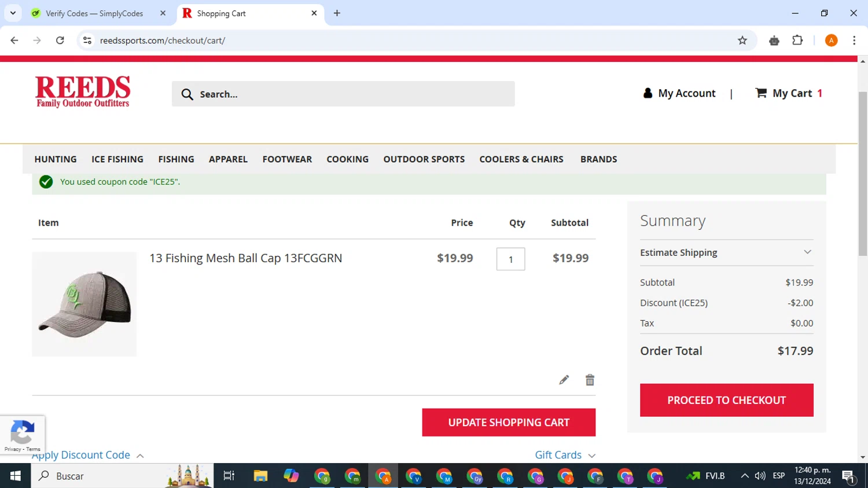Bookmark this page with the star icon
Screen dimensions: 868x488
pyautogui.click(x=742, y=41)
